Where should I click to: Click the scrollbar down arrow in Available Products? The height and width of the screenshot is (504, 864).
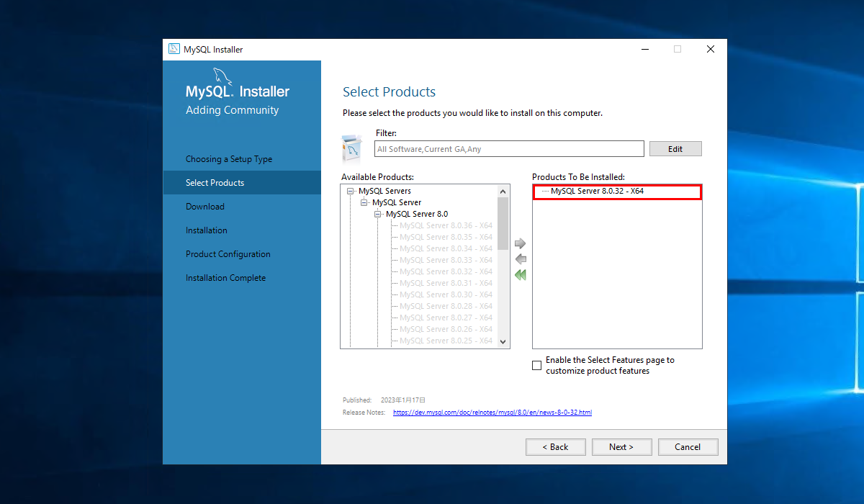(x=503, y=342)
